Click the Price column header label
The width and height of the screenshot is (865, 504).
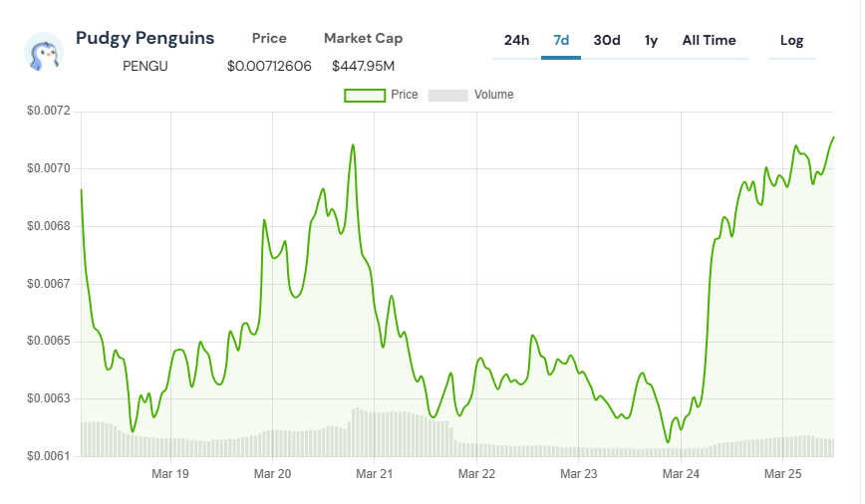(269, 38)
